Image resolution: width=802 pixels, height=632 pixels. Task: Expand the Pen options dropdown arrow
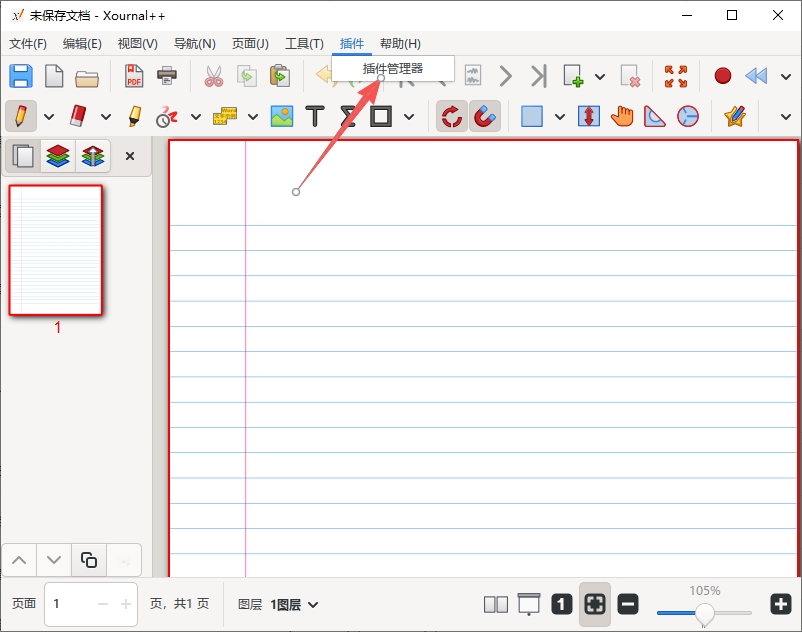click(x=49, y=117)
